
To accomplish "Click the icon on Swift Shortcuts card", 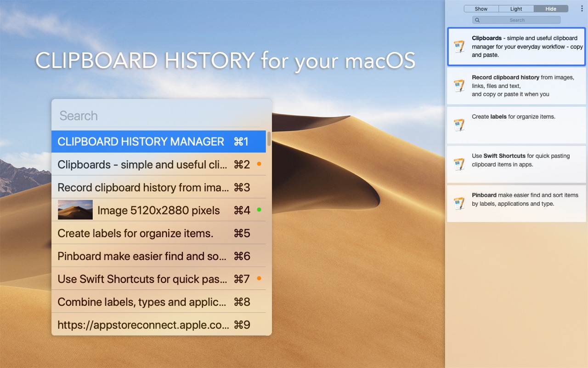I will point(459,164).
